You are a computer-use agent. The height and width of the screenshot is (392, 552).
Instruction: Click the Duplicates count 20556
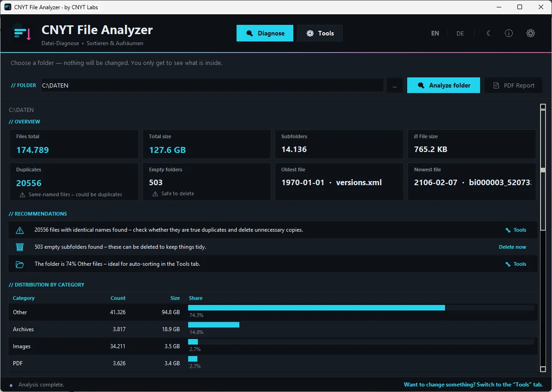(x=29, y=183)
